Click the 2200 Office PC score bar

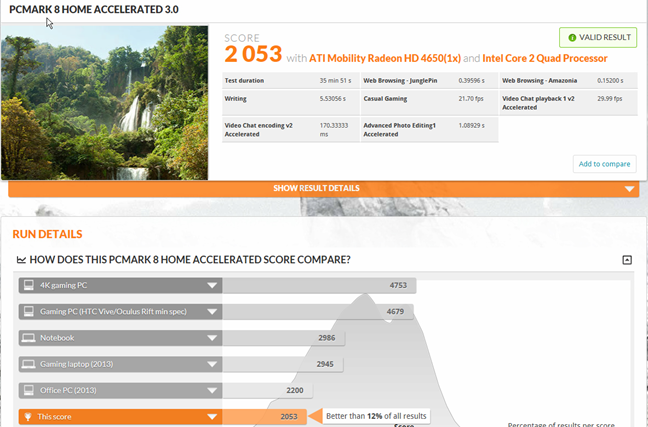point(267,391)
